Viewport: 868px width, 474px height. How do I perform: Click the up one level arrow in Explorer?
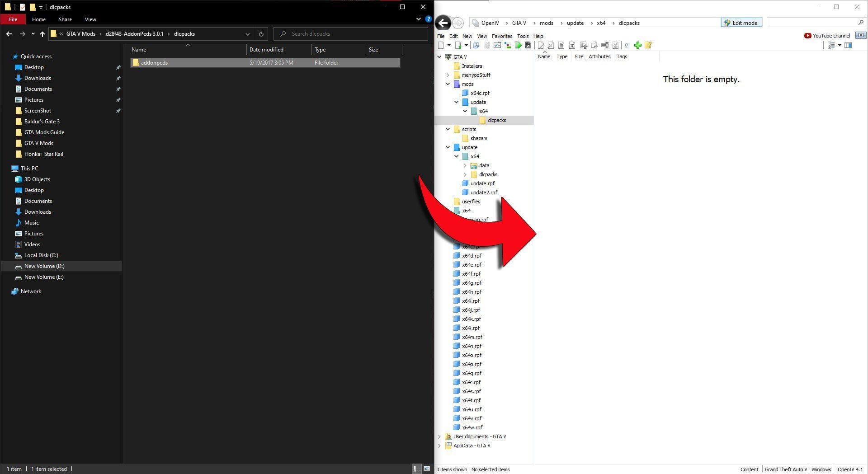pyautogui.click(x=42, y=34)
